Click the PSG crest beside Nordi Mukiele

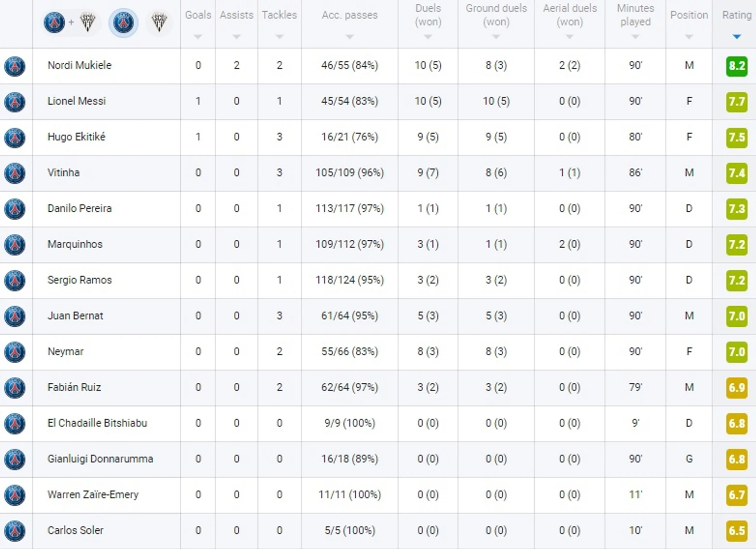[x=15, y=66]
